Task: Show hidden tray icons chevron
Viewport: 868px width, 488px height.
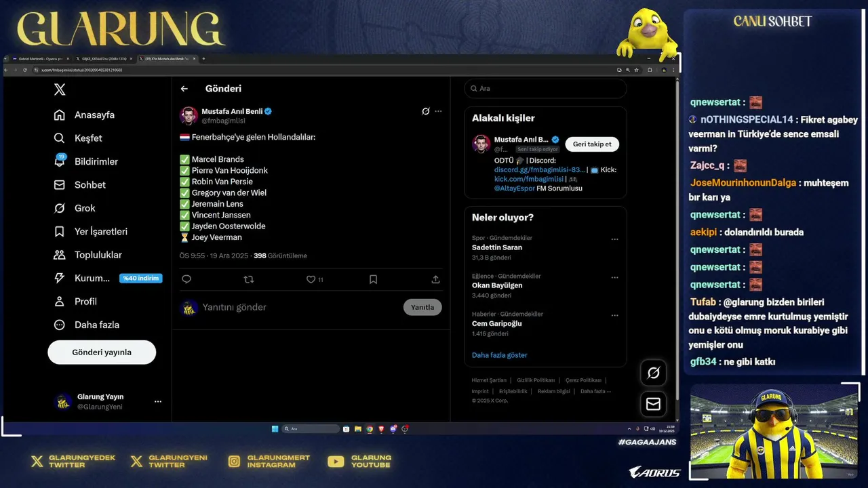Action: [x=628, y=429]
